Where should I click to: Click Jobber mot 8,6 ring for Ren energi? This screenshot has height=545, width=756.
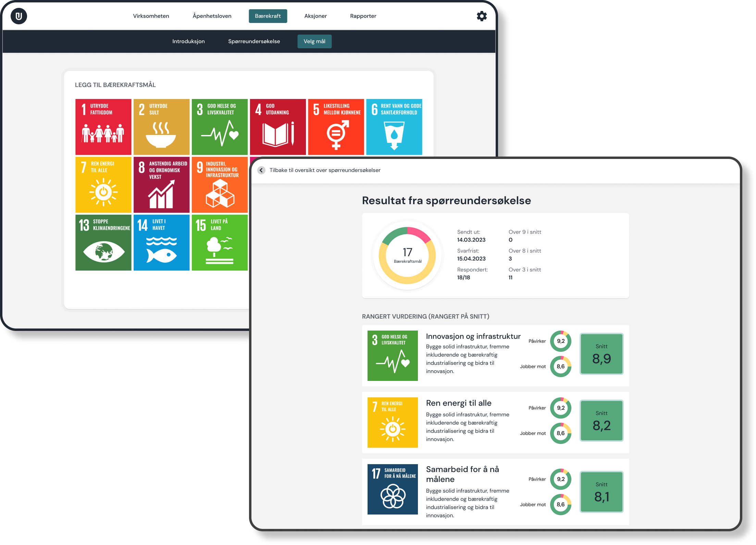(x=561, y=433)
